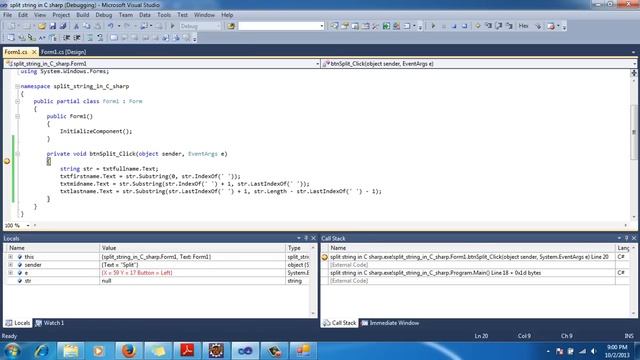
Task: Click the Start Debugging play icon beside Debug box
Action: coord(172,26)
